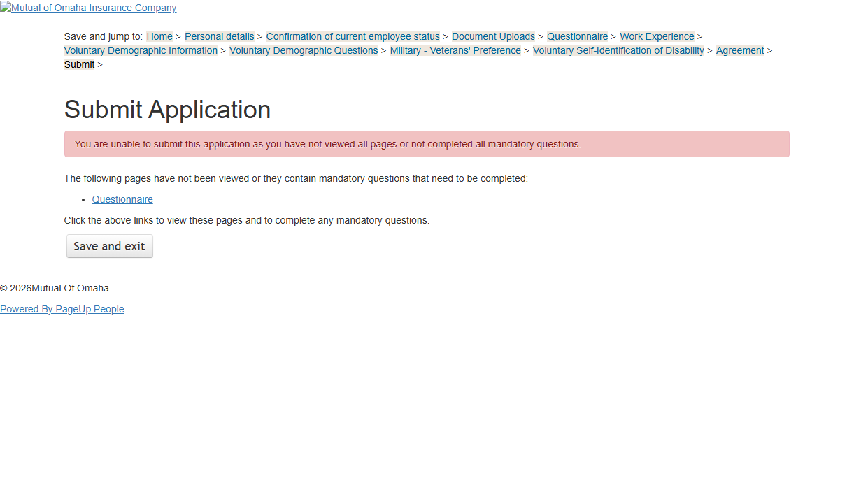Click the Mutual of Omaha Insurance Company logo
The width and height of the screenshot is (854, 504).
click(88, 8)
